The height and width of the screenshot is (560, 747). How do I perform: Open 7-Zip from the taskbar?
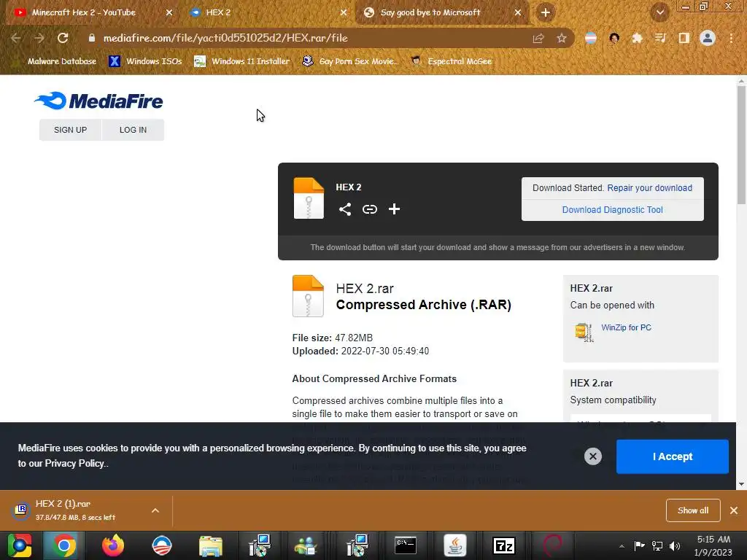point(503,545)
